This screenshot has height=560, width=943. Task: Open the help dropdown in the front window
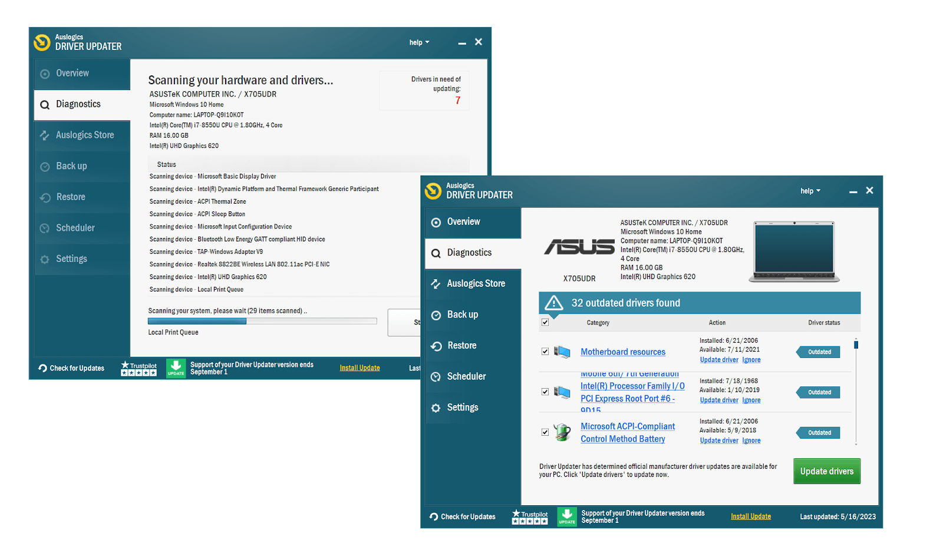coord(810,190)
